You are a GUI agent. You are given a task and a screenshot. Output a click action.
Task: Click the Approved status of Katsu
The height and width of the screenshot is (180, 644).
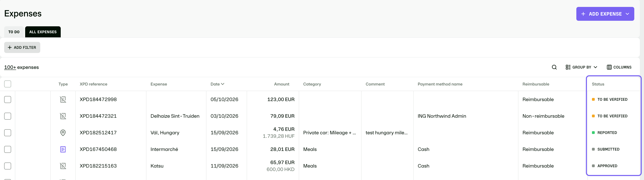[604, 166]
